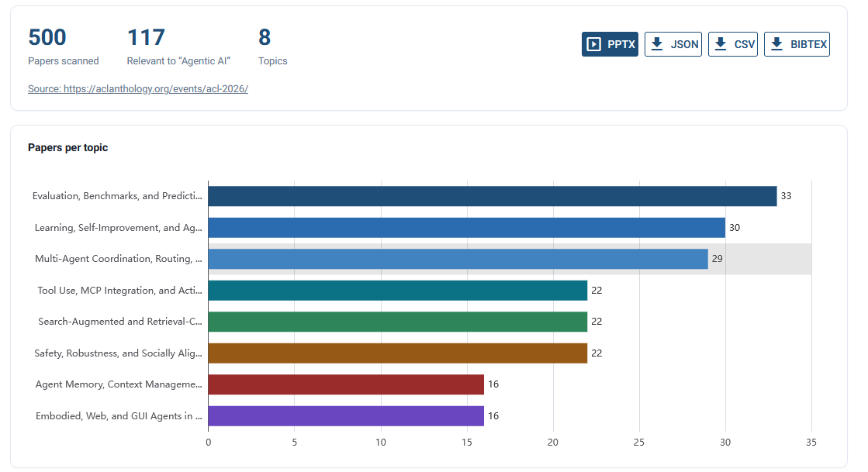868x472 pixels.
Task: Open the ACL anthology source link
Action: tap(138, 88)
